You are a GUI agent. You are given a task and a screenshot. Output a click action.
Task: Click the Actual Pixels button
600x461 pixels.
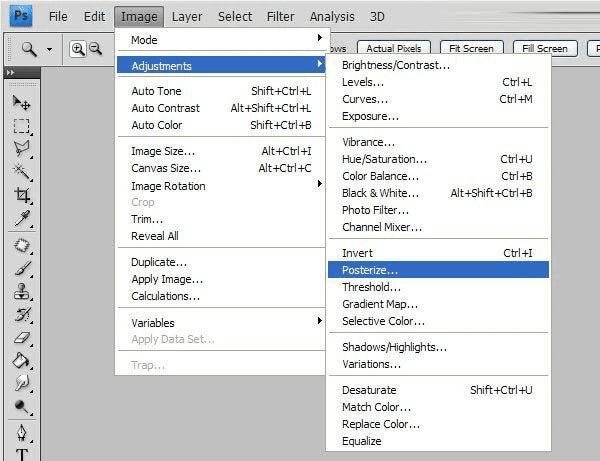pos(394,49)
